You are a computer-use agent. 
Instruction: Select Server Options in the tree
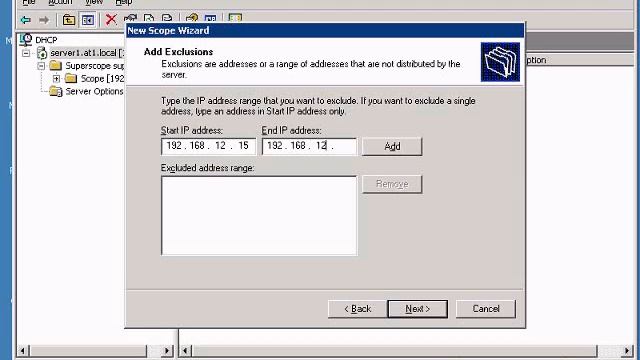(x=94, y=91)
